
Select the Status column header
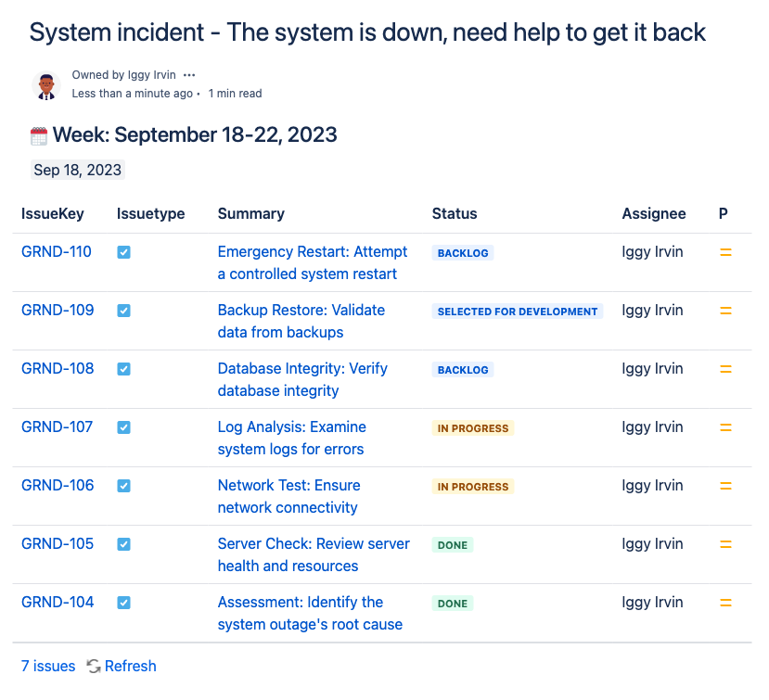tap(455, 213)
